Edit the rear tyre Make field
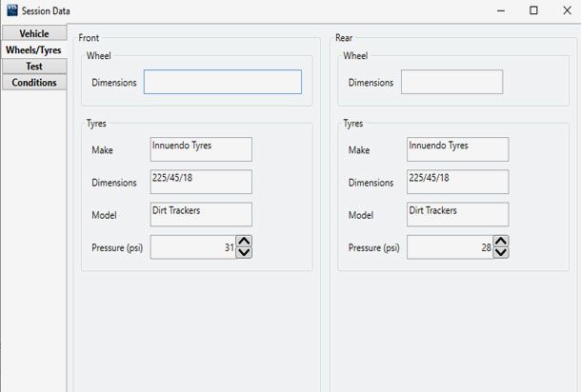 coord(457,149)
